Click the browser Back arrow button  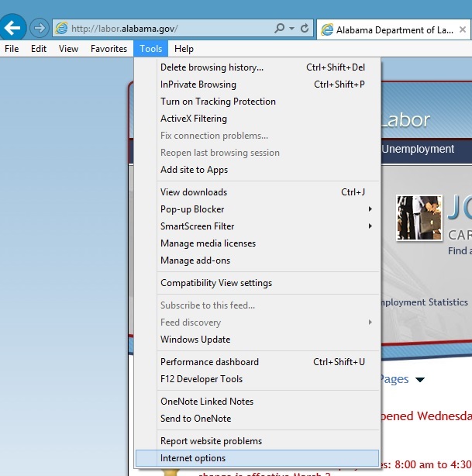tap(13, 28)
